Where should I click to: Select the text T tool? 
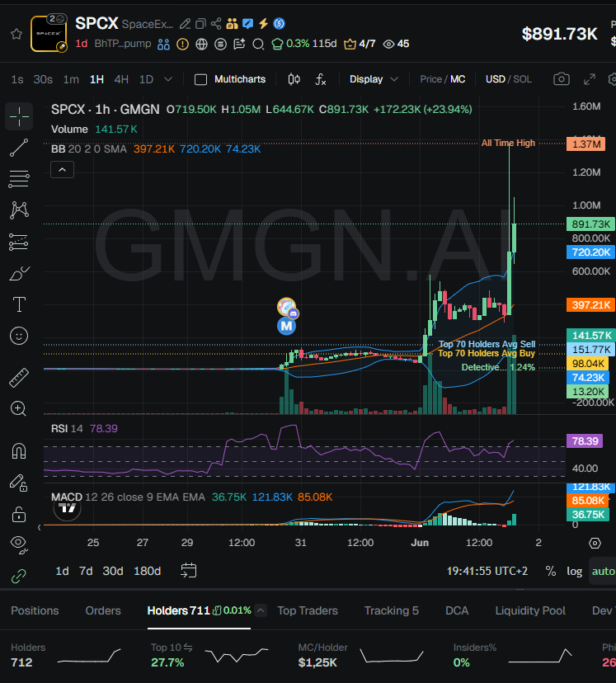coord(19,304)
